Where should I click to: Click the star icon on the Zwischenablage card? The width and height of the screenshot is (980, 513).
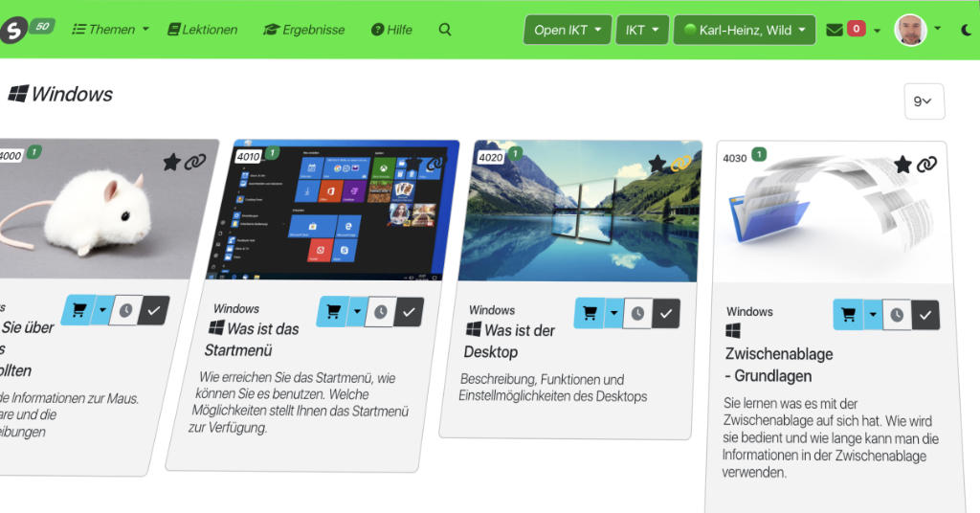(x=902, y=165)
